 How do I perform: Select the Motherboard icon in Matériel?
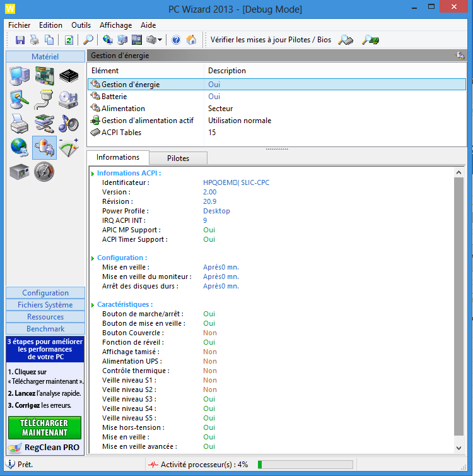[44, 76]
